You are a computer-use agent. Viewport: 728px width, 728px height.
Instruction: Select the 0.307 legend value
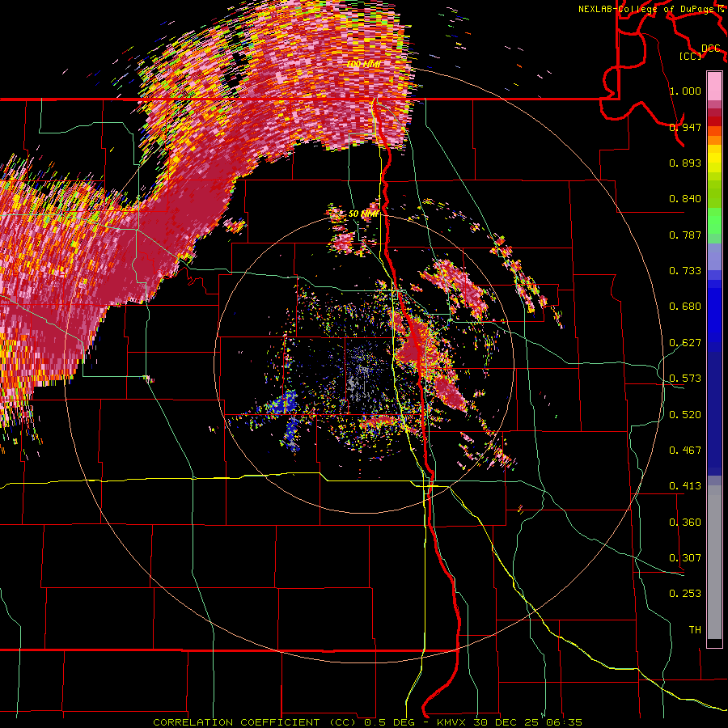coord(685,558)
